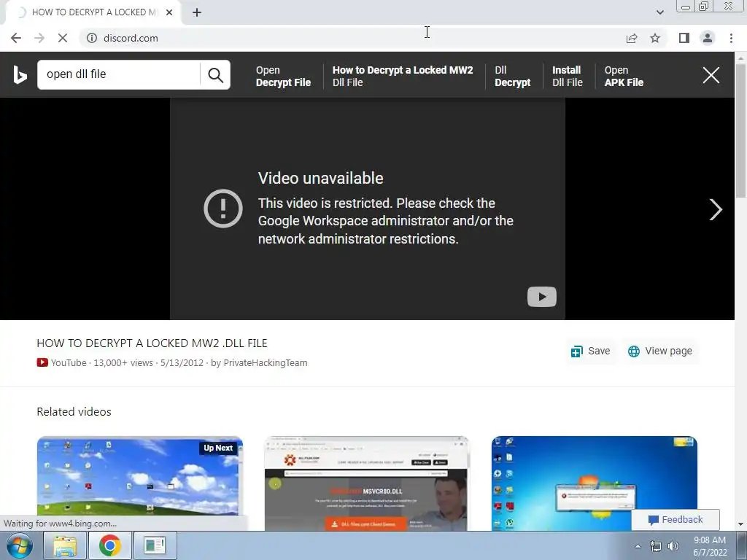This screenshot has width=747, height=560.
Task: Open the Chrome profile avatar
Action: (708, 38)
